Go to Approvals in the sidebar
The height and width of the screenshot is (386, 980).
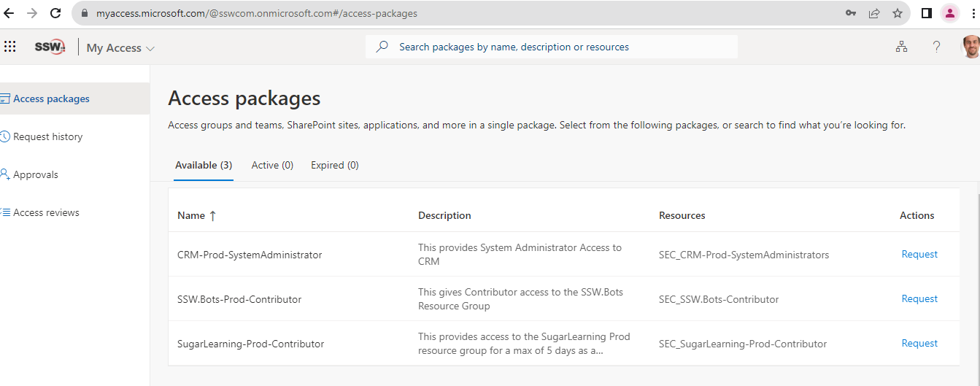[35, 174]
